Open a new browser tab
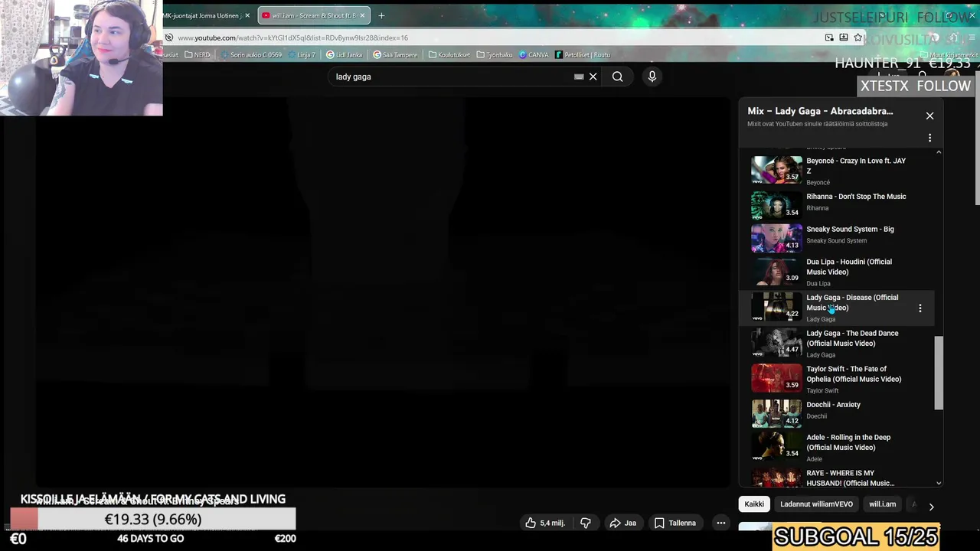Viewport: 980px width, 551px height. (381, 15)
